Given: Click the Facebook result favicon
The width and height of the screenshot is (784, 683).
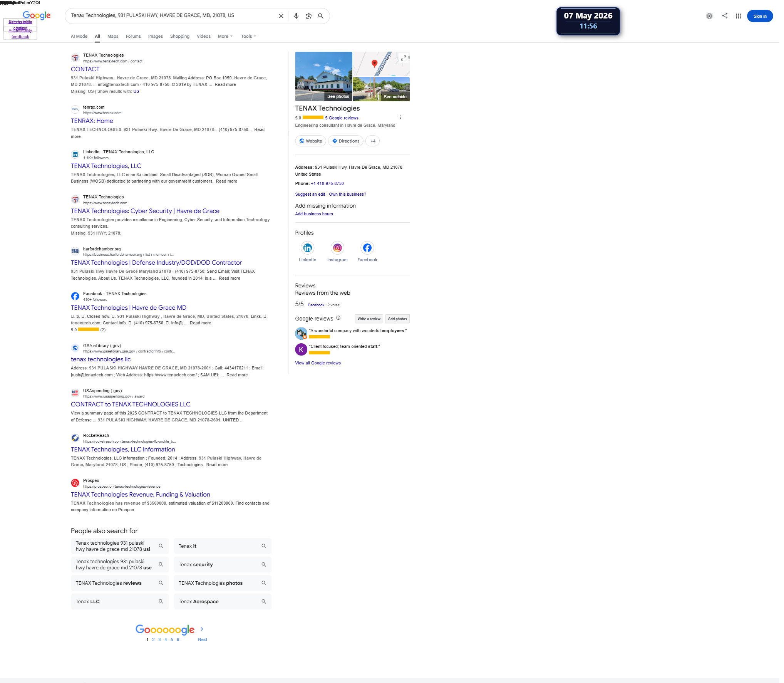Looking at the screenshot, I should [x=75, y=296].
